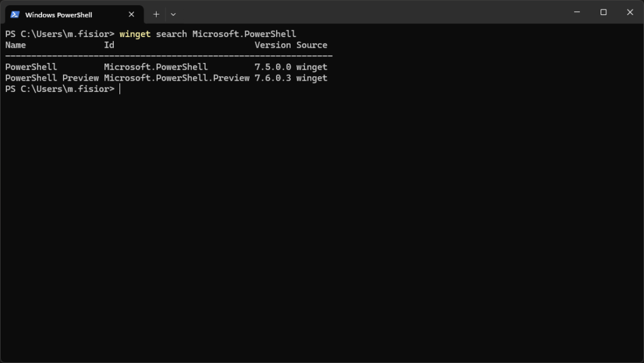Close the terminal window

[x=630, y=12]
